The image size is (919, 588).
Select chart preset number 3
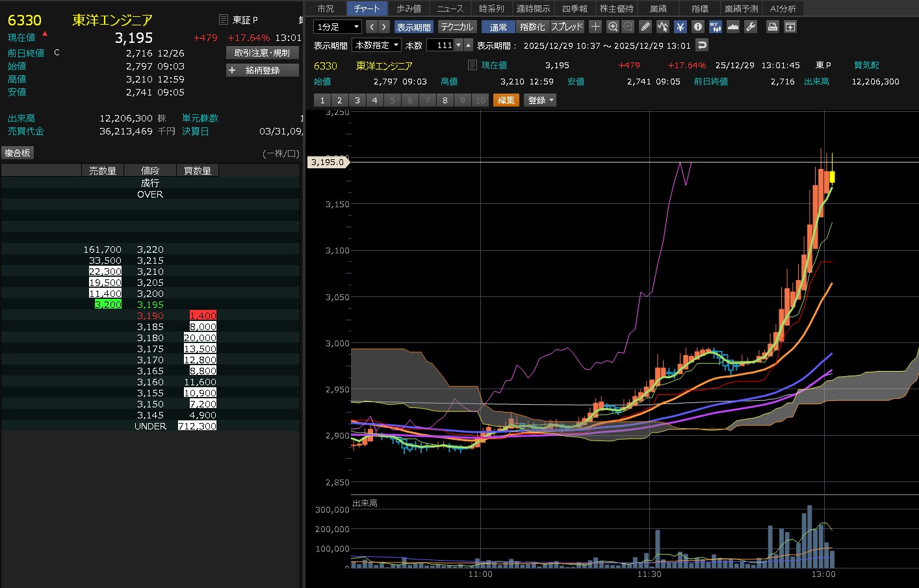(x=357, y=100)
